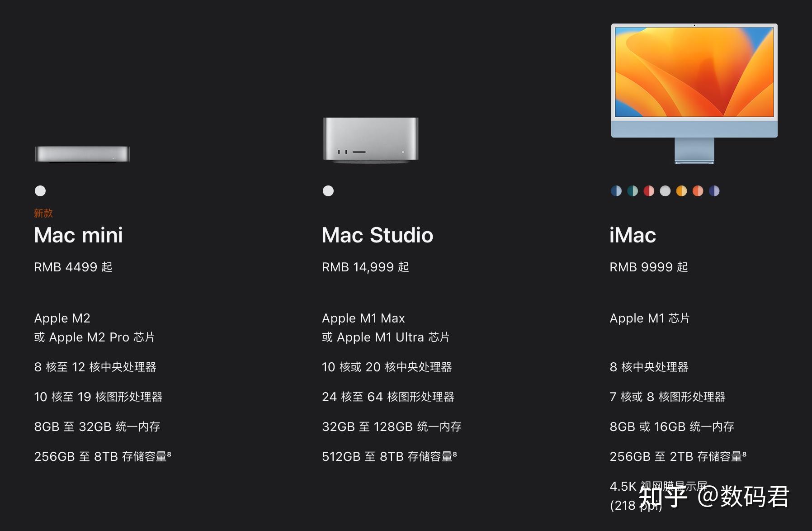Choose the pink iMac color dot
This screenshot has height=531, width=812.
point(648,191)
